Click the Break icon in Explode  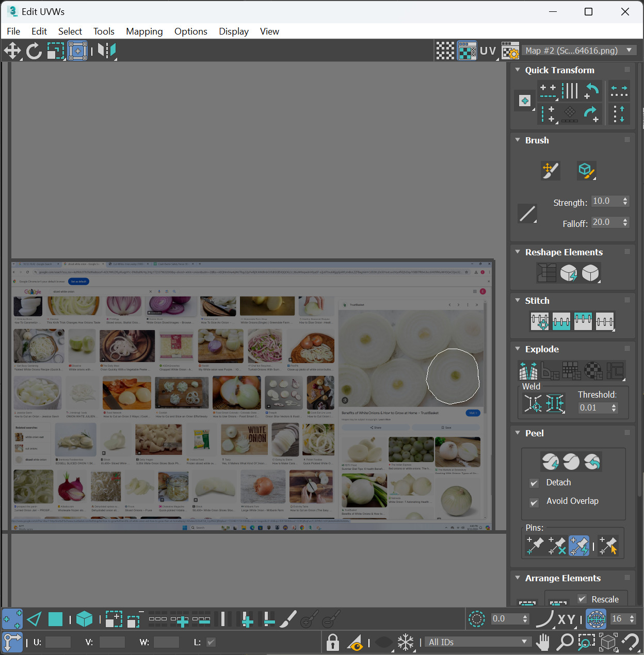click(528, 370)
